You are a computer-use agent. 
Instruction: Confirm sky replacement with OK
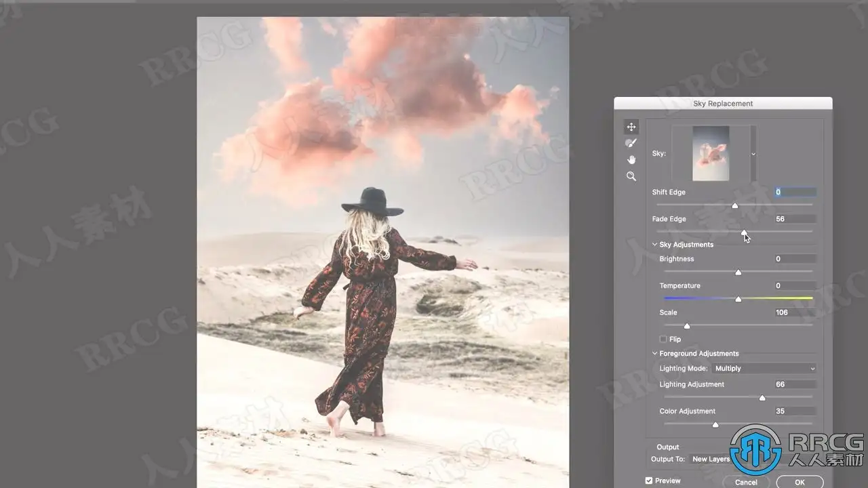(x=800, y=482)
